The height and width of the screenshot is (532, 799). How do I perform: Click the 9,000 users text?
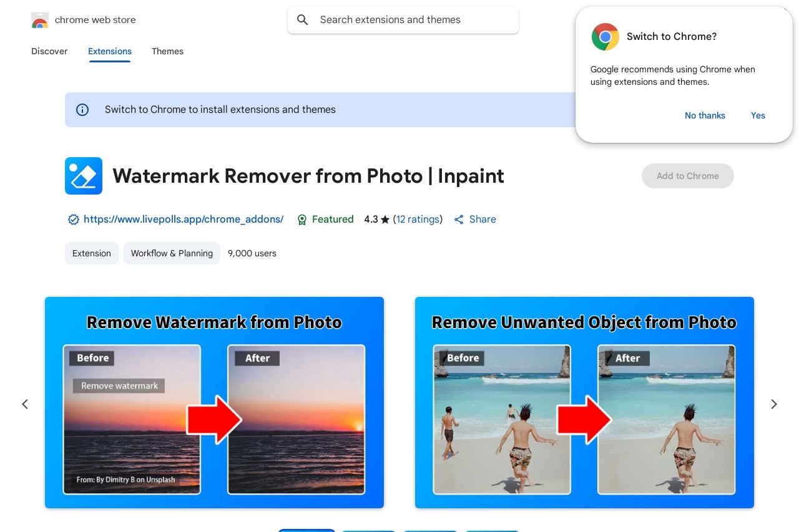(x=252, y=253)
